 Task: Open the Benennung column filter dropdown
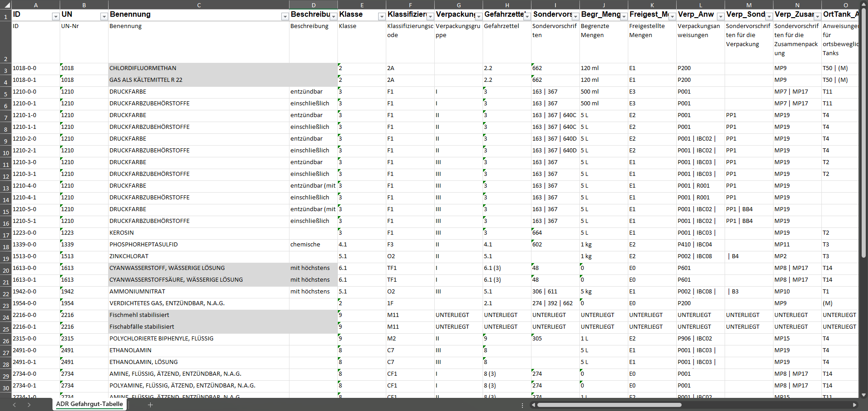(x=285, y=16)
